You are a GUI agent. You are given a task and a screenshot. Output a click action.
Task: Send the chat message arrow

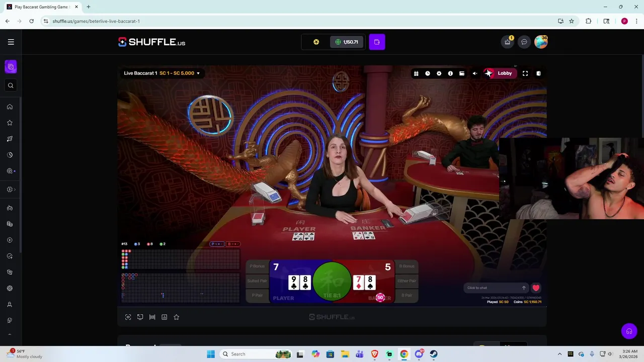click(x=524, y=288)
